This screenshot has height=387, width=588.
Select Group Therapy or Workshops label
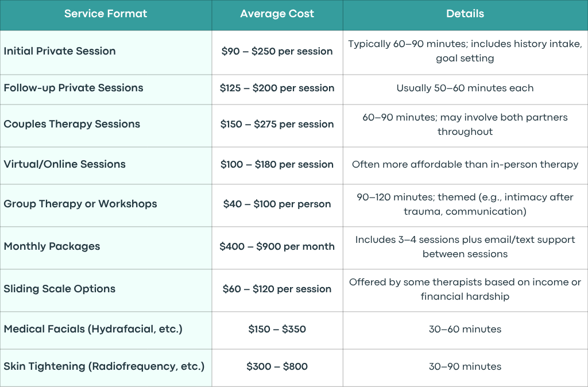[80, 204]
